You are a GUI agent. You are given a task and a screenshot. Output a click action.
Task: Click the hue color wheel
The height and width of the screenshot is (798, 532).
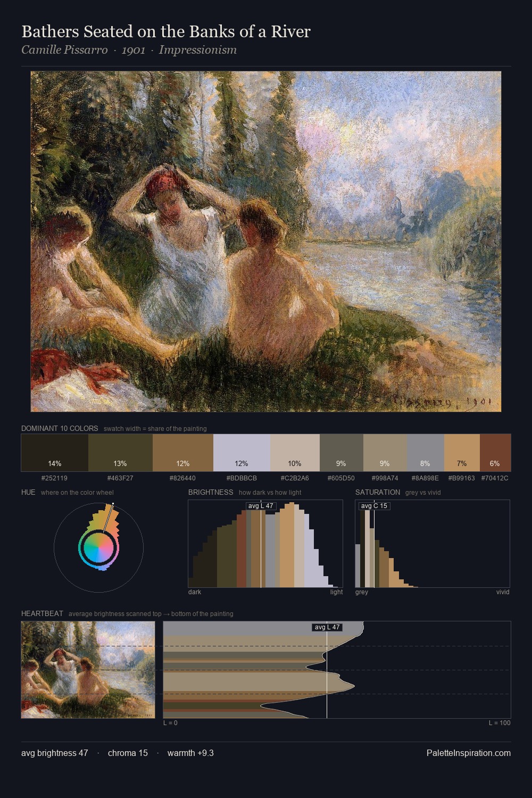coord(98,547)
